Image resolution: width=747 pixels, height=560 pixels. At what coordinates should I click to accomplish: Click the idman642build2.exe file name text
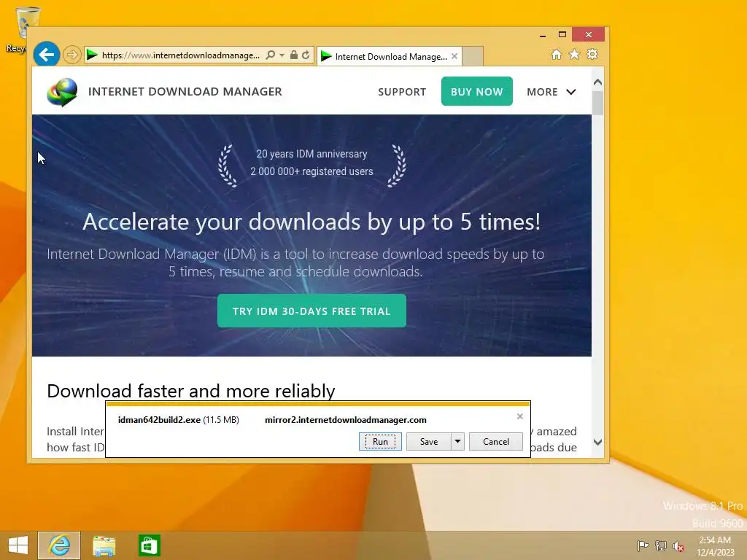click(x=159, y=420)
